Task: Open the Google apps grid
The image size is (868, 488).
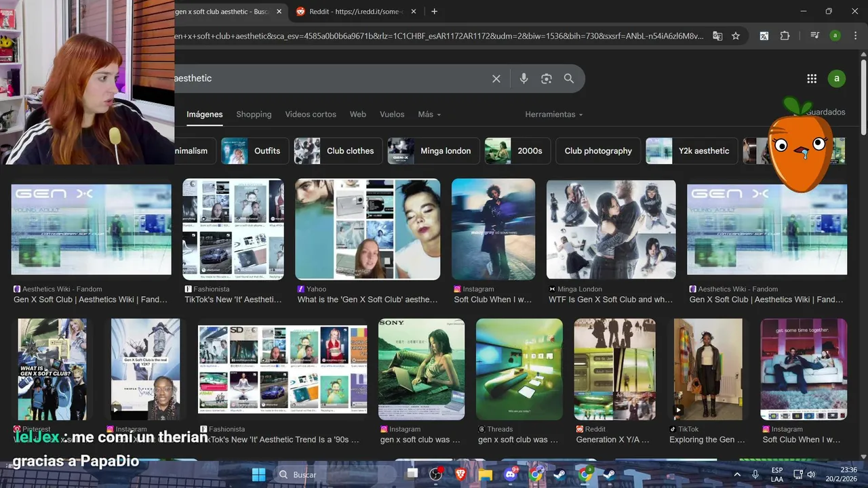Action: point(812,79)
